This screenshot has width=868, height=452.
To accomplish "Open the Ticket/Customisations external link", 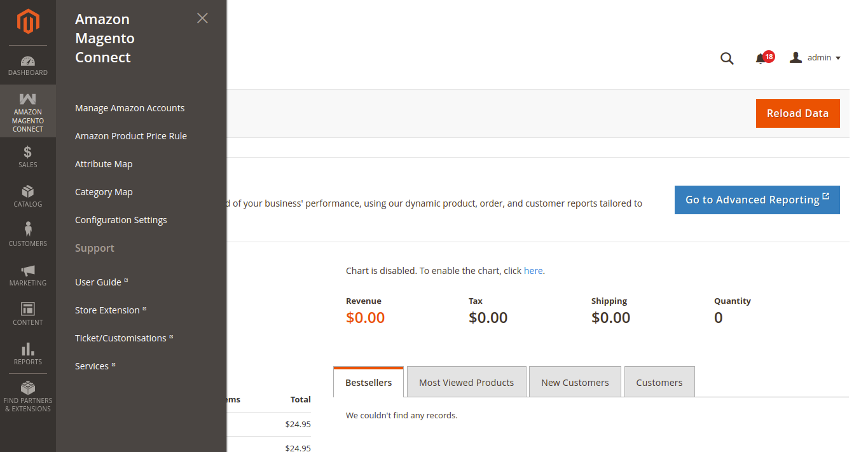I will click(x=124, y=338).
